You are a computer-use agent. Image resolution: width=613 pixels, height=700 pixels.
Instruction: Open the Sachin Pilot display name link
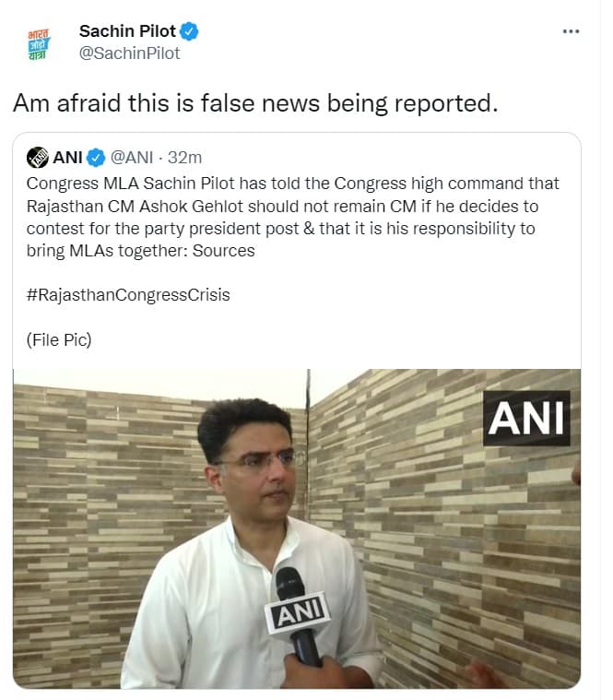pyautogui.click(x=127, y=31)
